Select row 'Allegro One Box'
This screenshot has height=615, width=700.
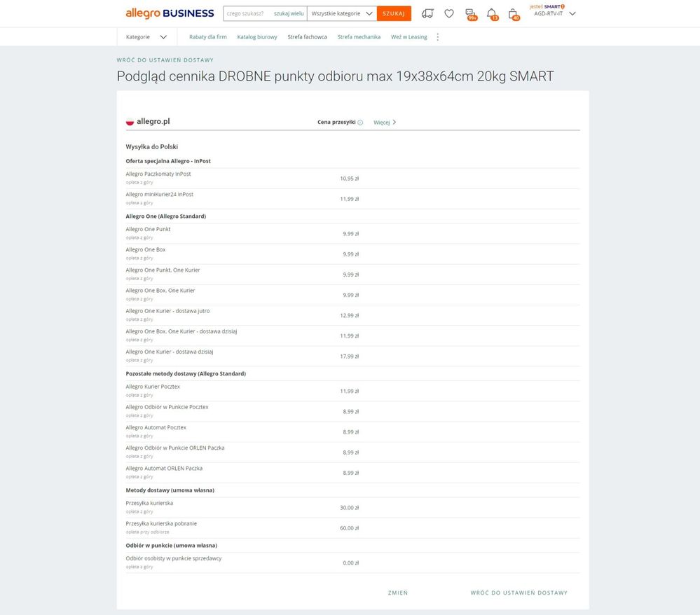(352, 254)
